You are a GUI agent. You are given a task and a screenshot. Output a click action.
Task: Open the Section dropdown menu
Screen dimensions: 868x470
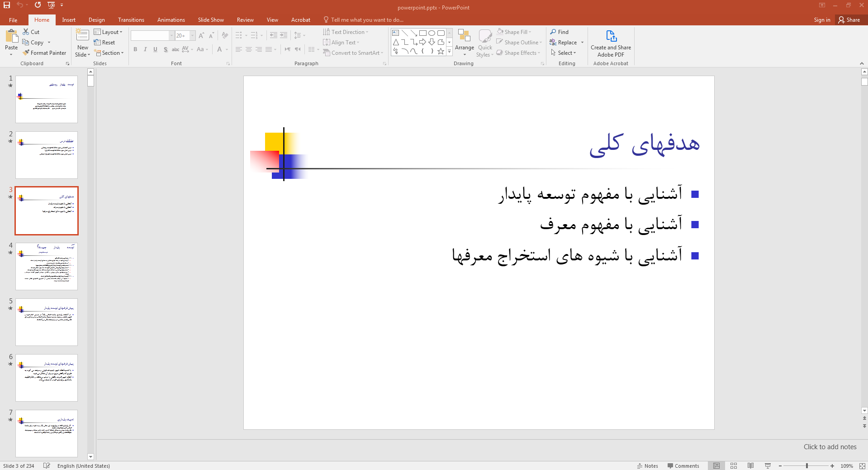pos(109,53)
